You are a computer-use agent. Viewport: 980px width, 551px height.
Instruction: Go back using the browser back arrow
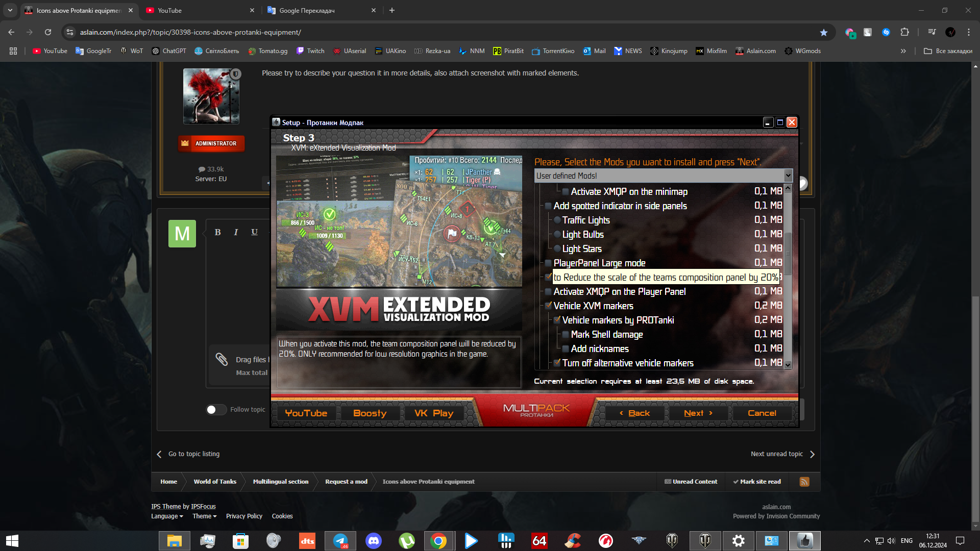(x=11, y=32)
